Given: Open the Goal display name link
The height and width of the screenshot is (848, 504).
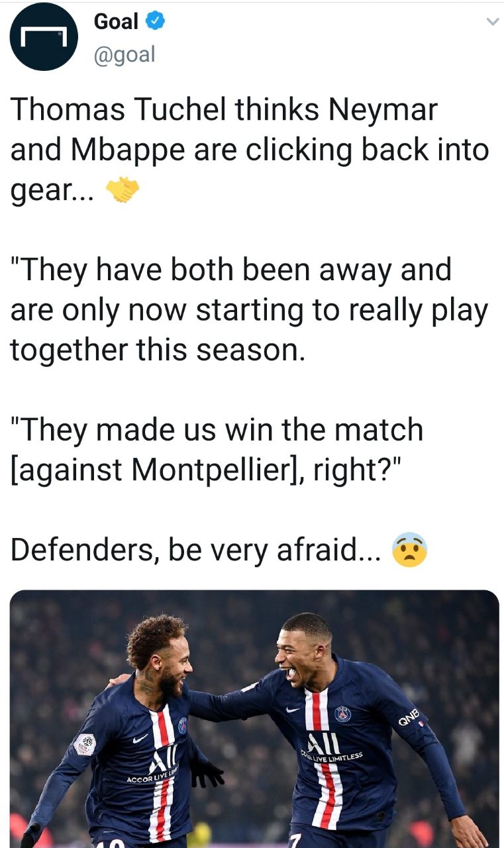Looking at the screenshot, I should click(117, 22).
